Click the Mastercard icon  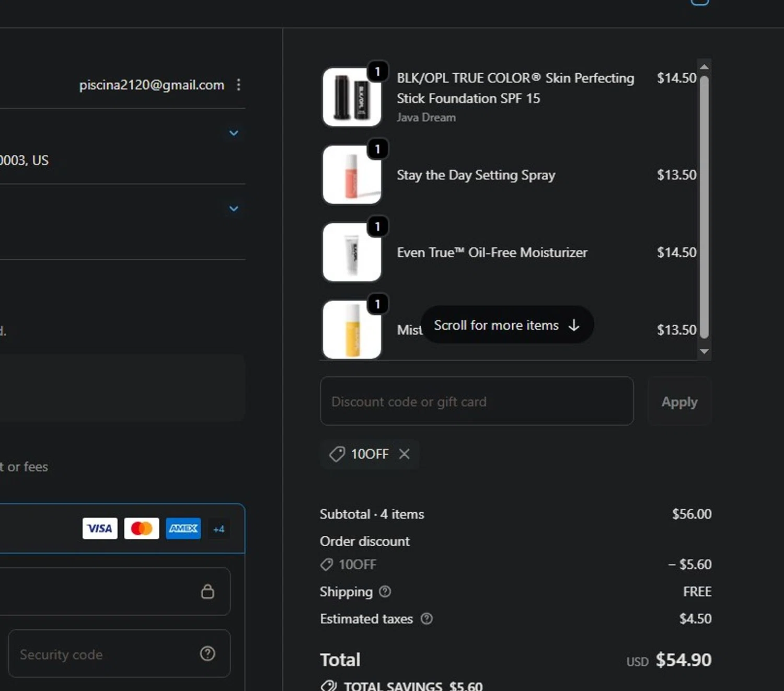pyautogui.click(x=142, y=528)
